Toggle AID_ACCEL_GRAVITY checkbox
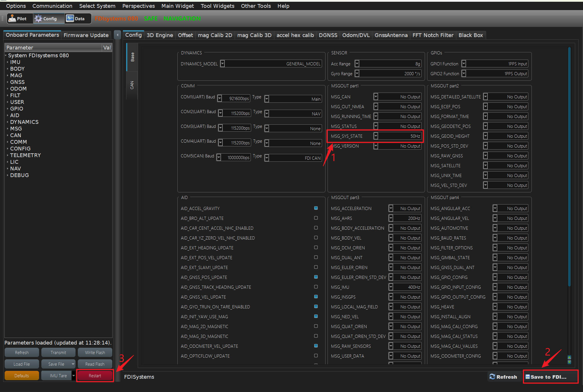583x392 pixels. click(x=316, y=208)
